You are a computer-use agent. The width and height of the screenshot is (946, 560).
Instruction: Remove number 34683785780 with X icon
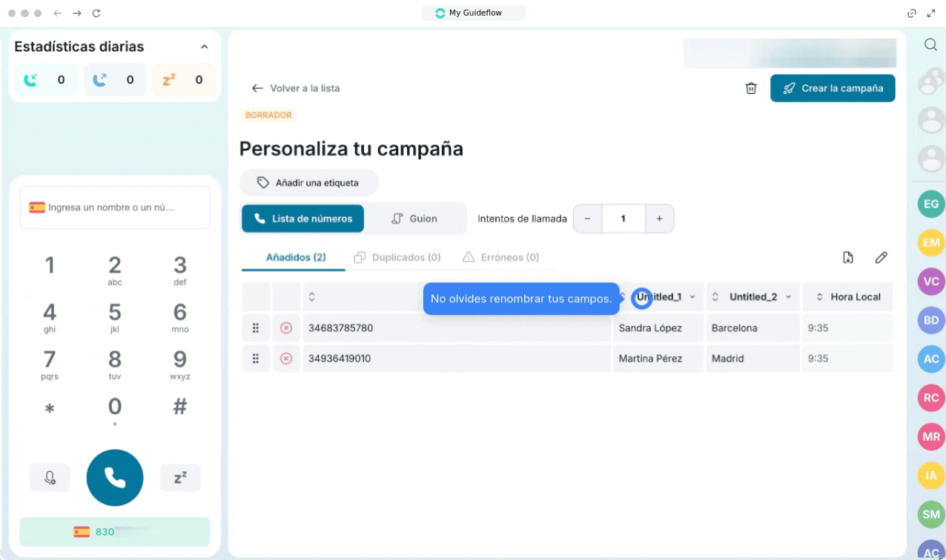pyautogui.click(x=286, y=327)
